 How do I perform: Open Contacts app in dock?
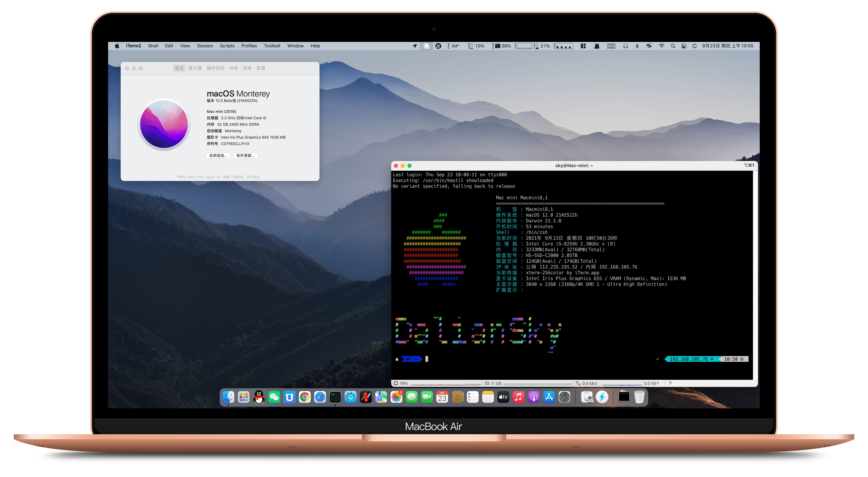[x=458, y=397]
